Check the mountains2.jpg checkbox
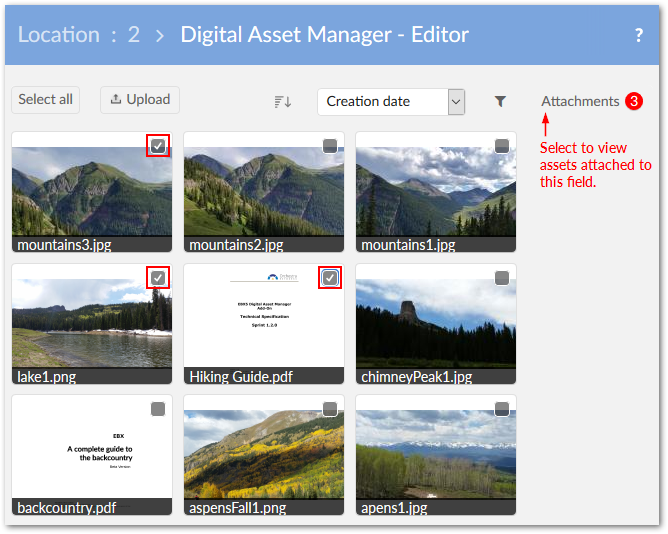Image resolution: width=668 pixels, height=534 pixels. pyautogui.click(x=330, y=146)
